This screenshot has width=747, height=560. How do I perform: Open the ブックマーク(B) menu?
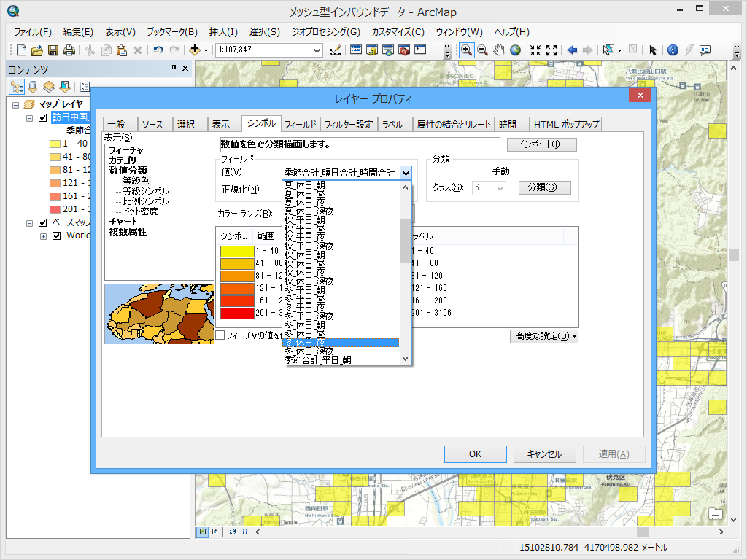click(x=172, y=32)
